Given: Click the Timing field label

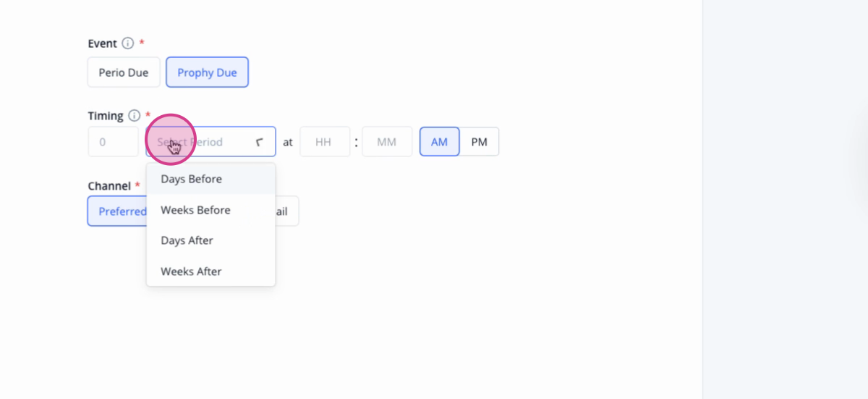Looking at the screenshot, I should pyautogui.click(x=106, y=116).
